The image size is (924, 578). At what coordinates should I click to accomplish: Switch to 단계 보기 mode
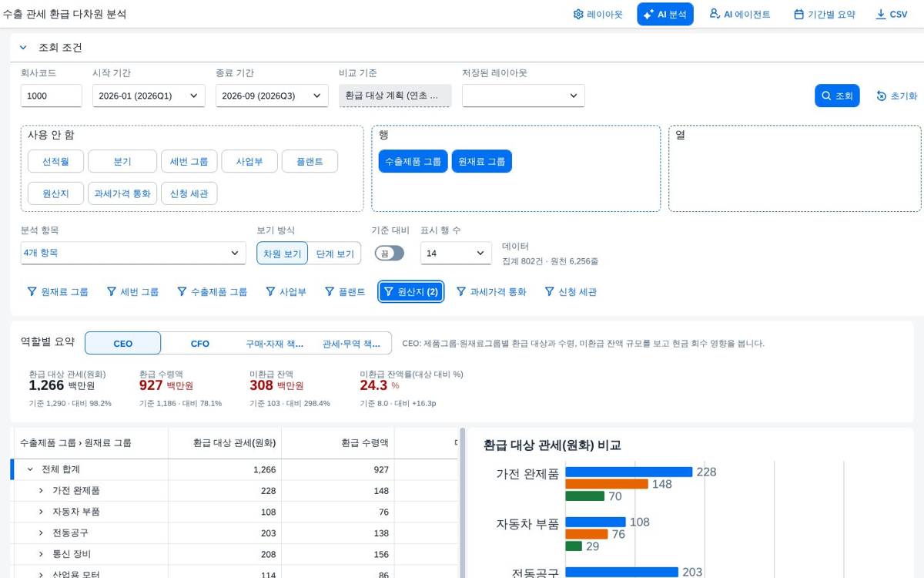pos(335,254)
